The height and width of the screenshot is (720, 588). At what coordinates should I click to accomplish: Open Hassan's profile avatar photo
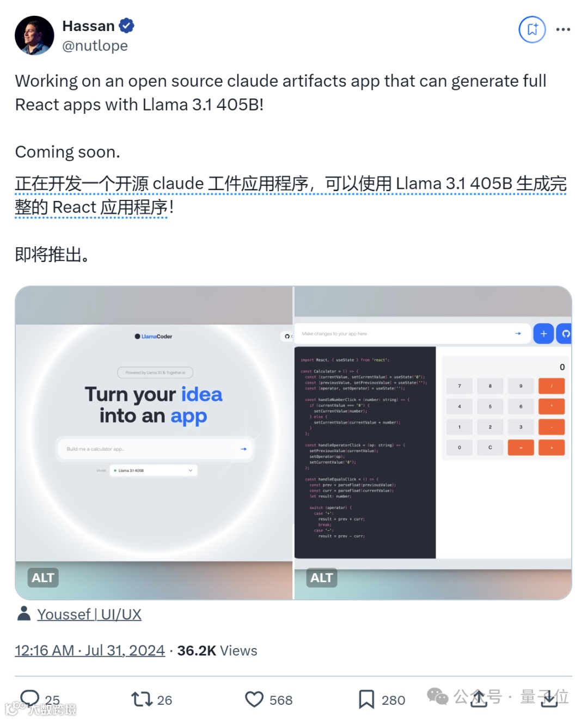[x=34, y=35]
